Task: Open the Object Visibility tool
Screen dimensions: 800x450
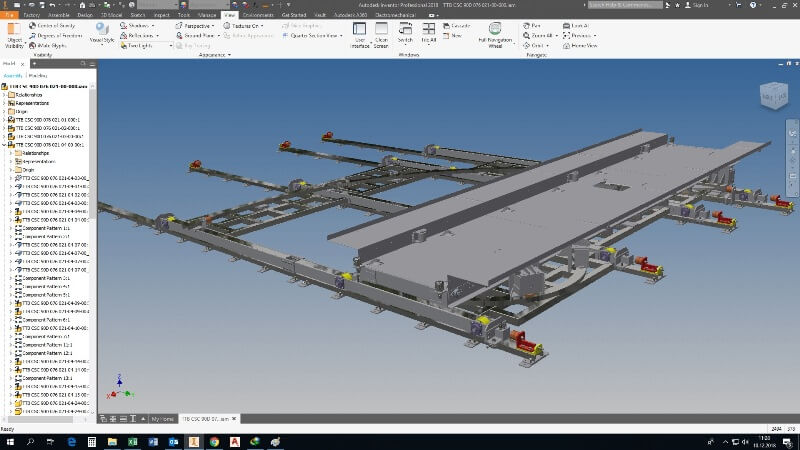Action: tap(14, 35)
